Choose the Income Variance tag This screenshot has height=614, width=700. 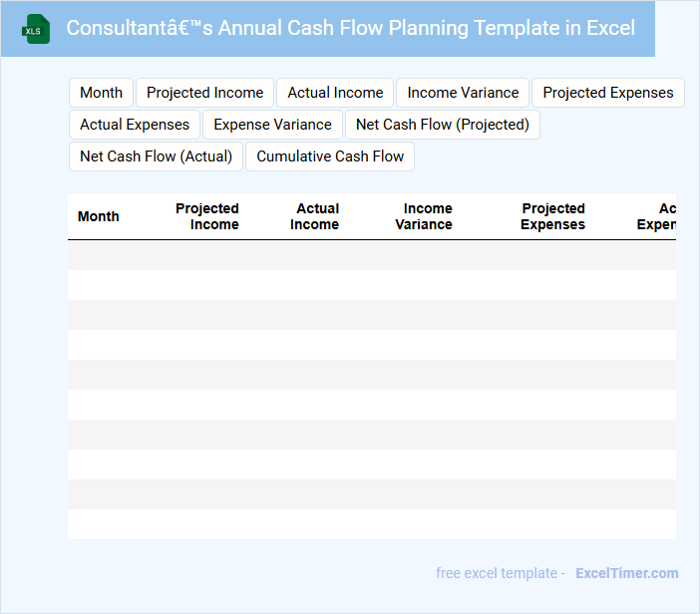(463, 93)
